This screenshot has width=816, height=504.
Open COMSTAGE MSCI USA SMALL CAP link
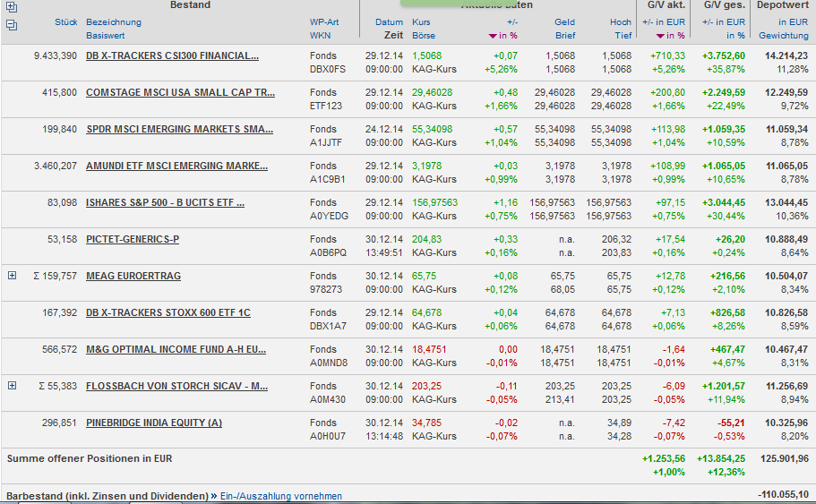(180, 92)
